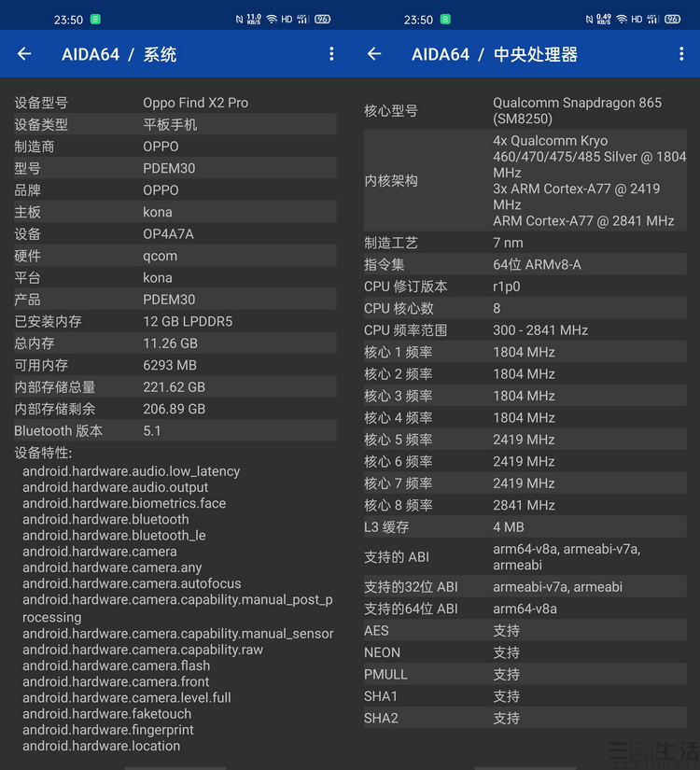
Task: Tap back arrow on the 系统 screen
Action: coord(24,54)
